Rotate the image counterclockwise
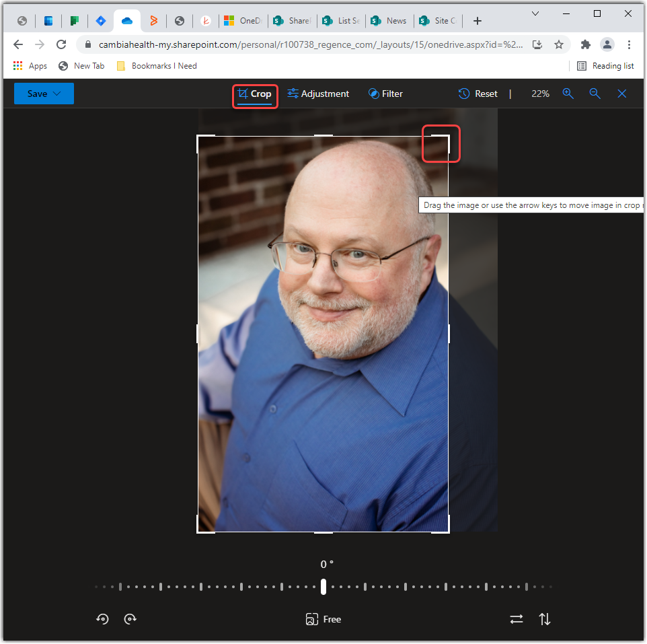 [102, 618]
